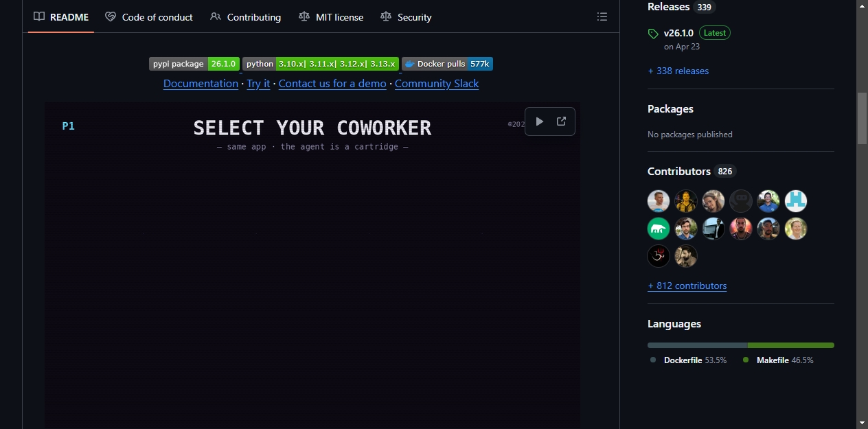Open the README tab
The width and height of the screenshot is (868, 429).
coord(61,17)
